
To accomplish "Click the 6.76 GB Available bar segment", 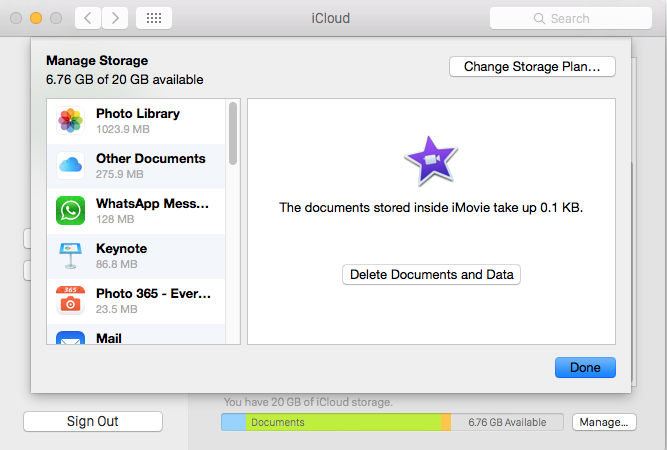I will tap(507, 422).
